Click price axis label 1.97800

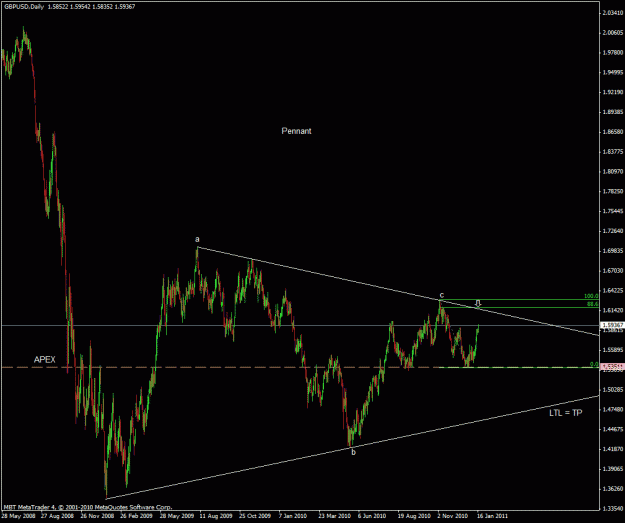coord(612,53)
